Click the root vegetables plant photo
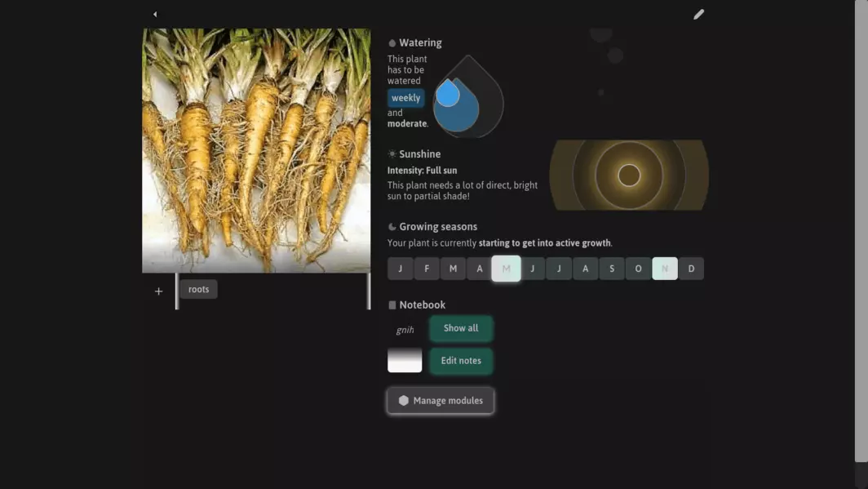 coord(256,151)
